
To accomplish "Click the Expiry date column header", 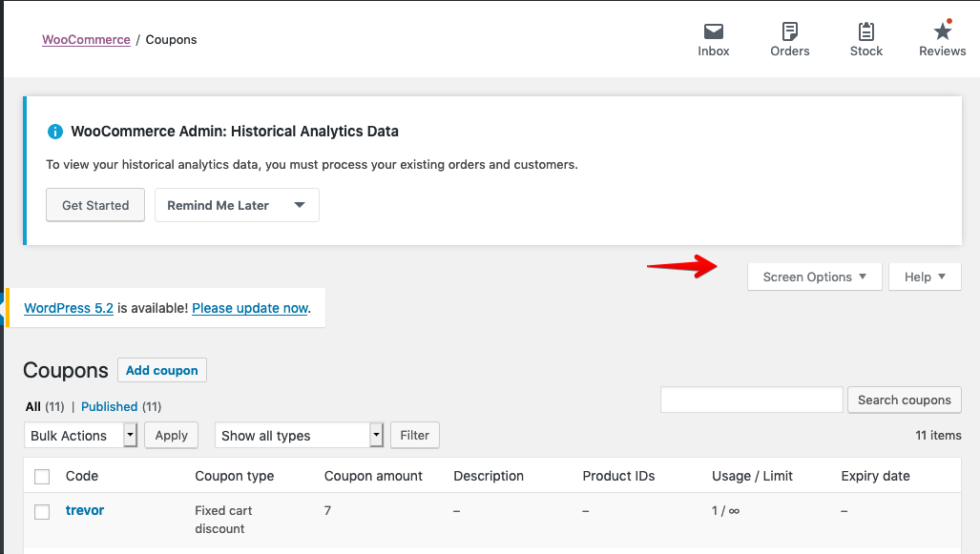I will click(875, 476).
